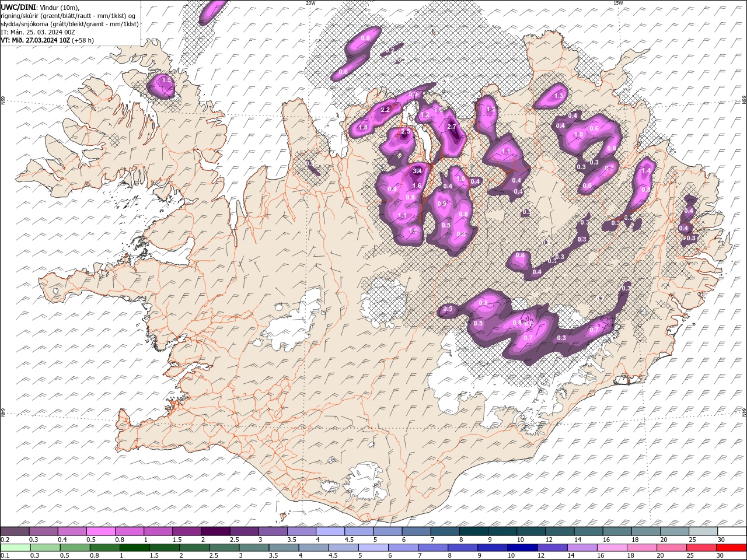
Task: Click the 0.1 label of the rain legend
Action: (5, 556)
